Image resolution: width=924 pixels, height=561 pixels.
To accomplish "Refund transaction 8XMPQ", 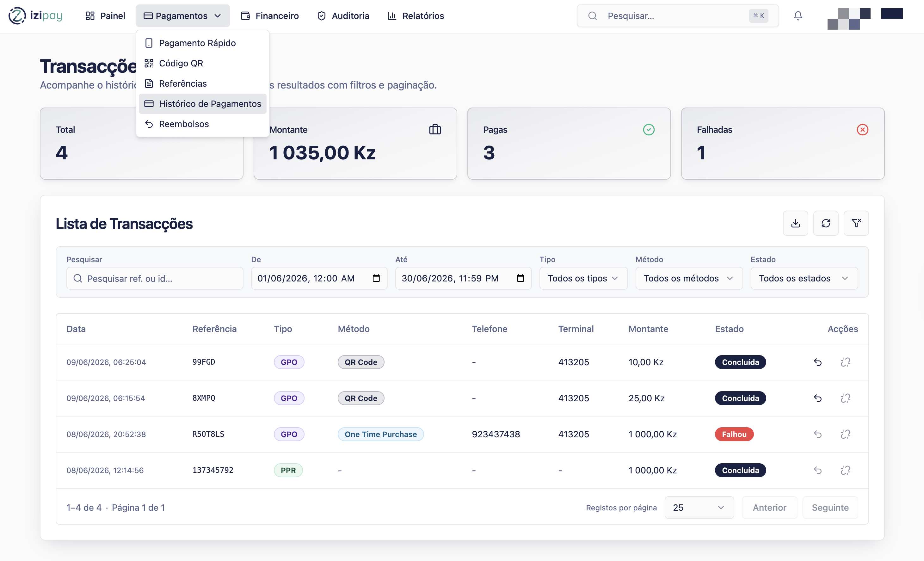I will point(818,398).
